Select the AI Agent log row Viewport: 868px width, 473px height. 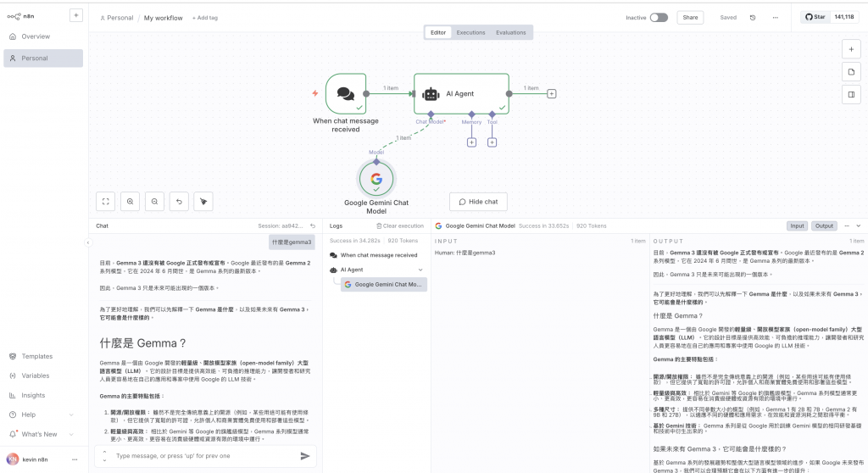pos(376,270)
